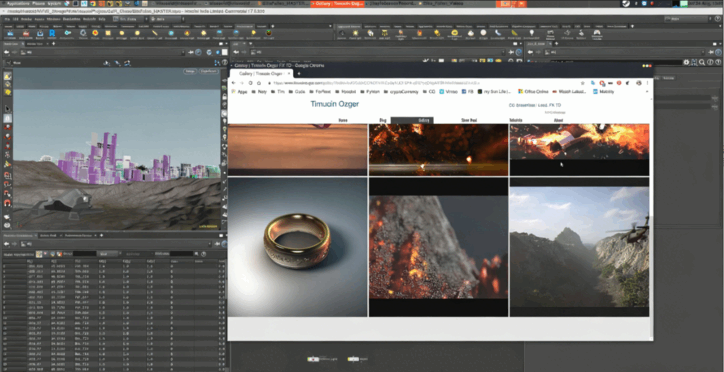Screen dimensions: 724x372
Task: Go back in Scene View path bar
Action: (7, 52)
